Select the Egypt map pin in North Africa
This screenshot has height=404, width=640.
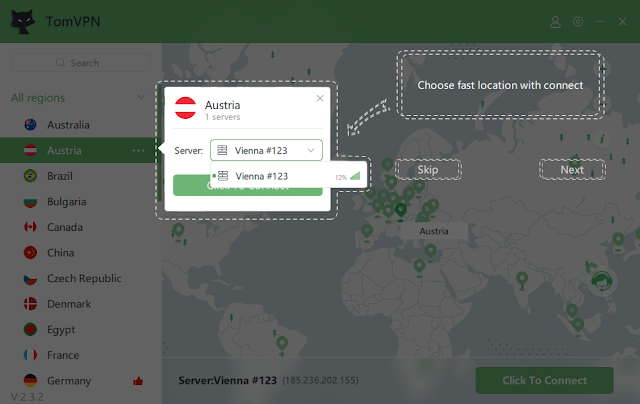(x=419, y=267)
